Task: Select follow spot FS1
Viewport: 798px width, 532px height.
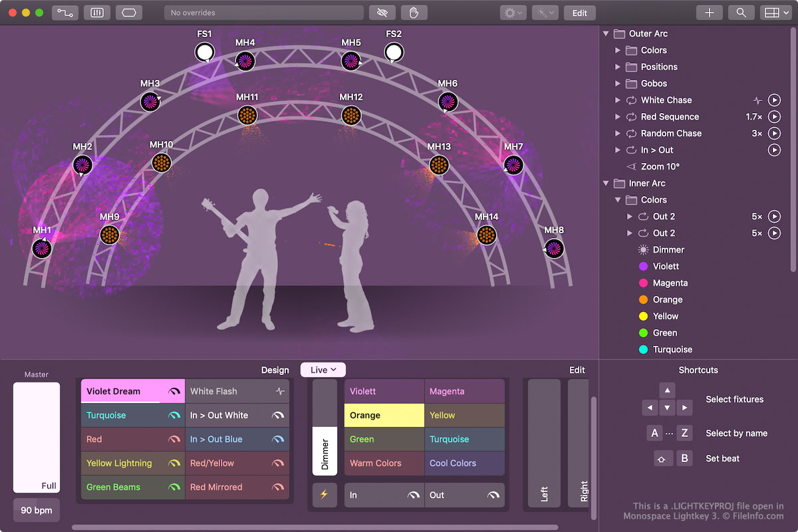Action: point(204,52)
